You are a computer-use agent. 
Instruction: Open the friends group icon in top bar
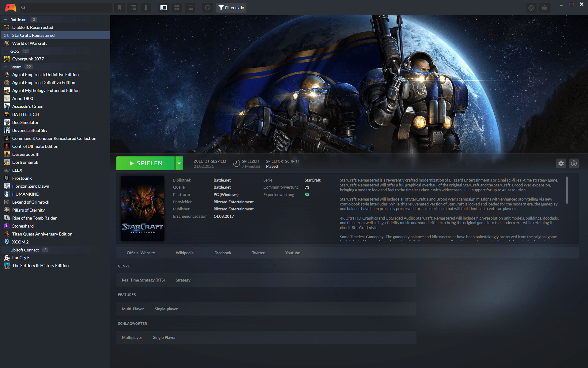(x=545, y=8)
